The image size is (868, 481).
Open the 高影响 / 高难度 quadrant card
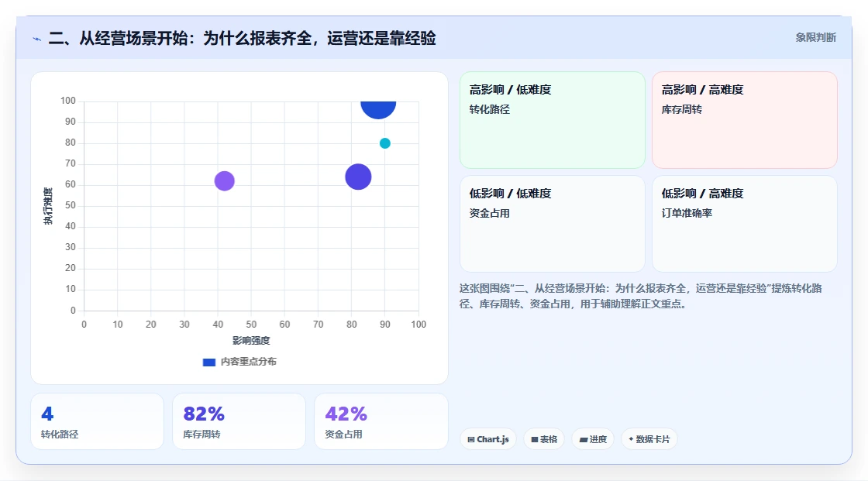click(x=745, y=119)
